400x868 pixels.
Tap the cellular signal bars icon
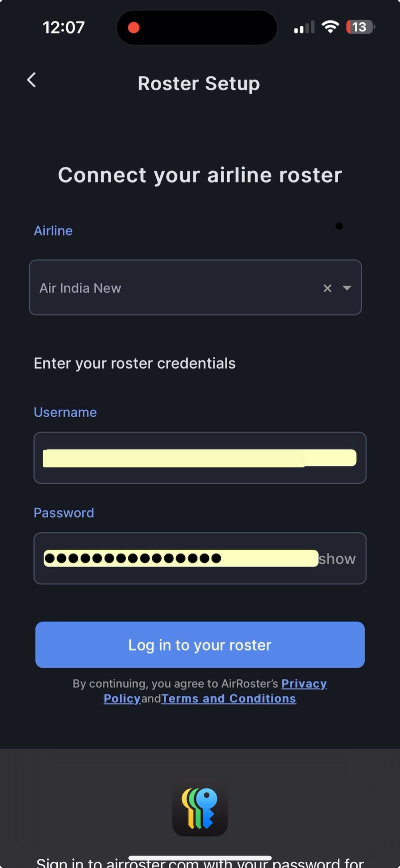coord(304,27)
